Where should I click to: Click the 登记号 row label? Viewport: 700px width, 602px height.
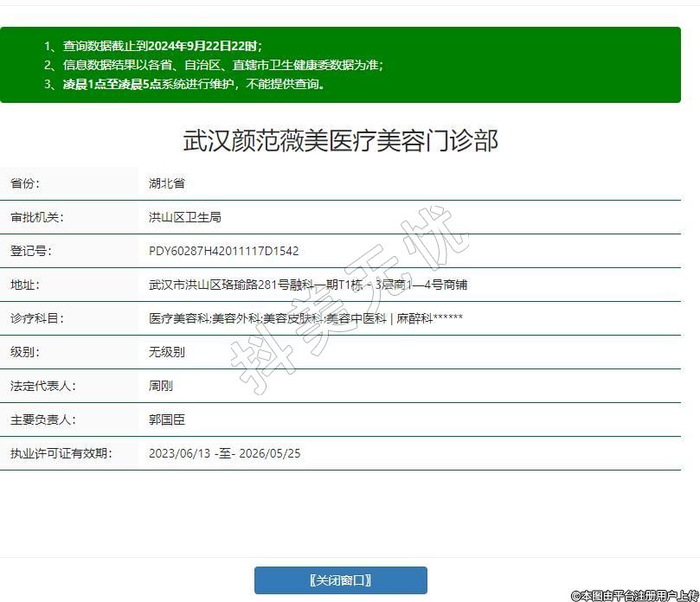(x=30, y=251)
